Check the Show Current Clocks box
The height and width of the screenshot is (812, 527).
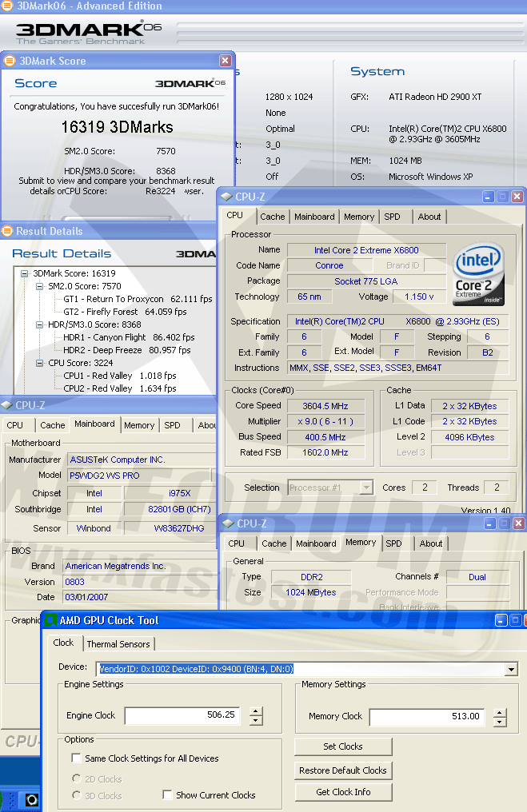[x=167, y=794]
